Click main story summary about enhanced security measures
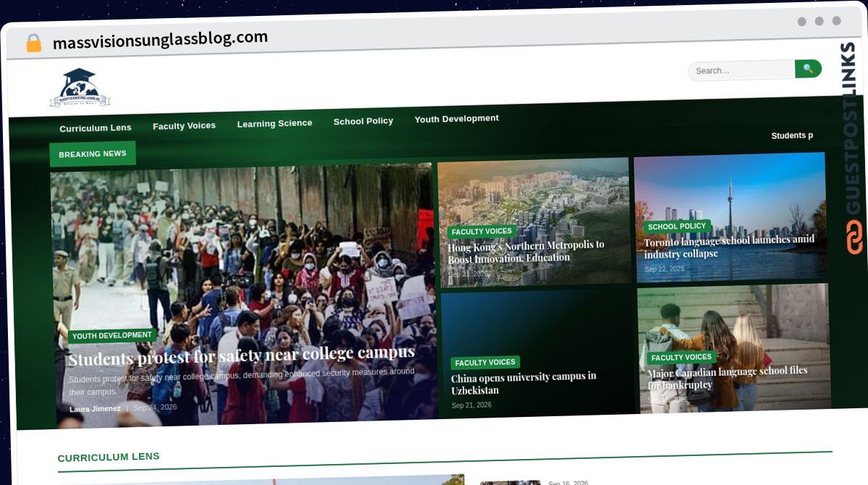The width and height of the screenshot is (868, 485). point(242,381)
